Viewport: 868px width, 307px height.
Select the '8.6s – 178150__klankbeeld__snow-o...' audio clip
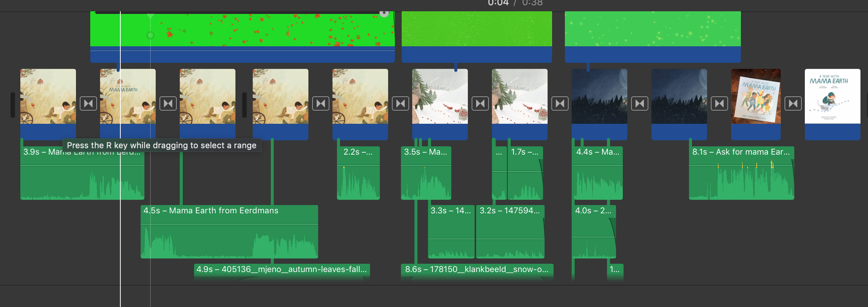[x=477, y=272]
